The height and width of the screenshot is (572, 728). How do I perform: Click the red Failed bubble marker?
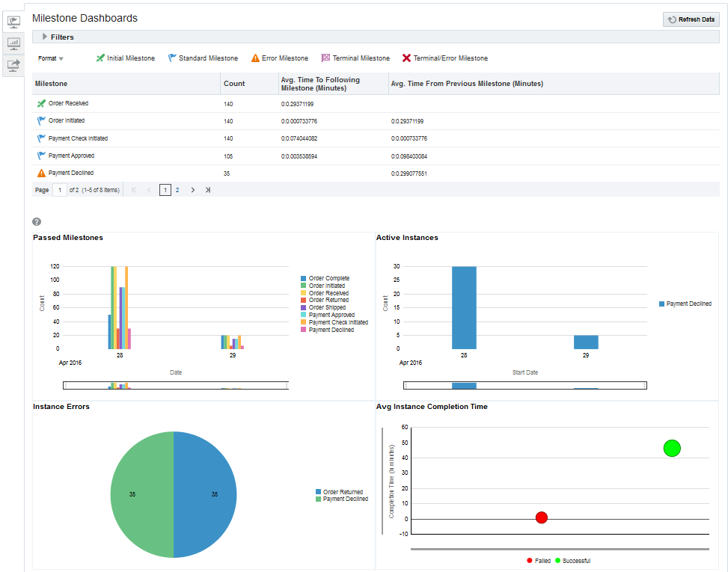click(x=542, y=517)
